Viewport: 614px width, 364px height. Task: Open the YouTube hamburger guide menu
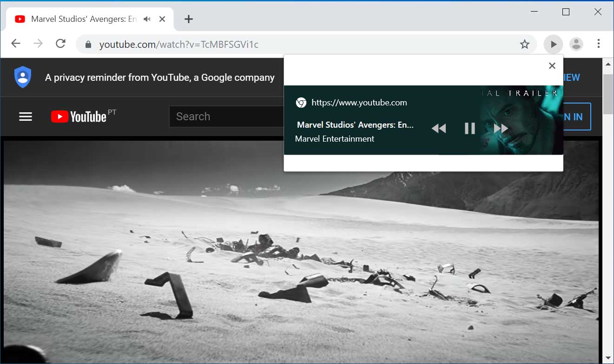point(26,117)
